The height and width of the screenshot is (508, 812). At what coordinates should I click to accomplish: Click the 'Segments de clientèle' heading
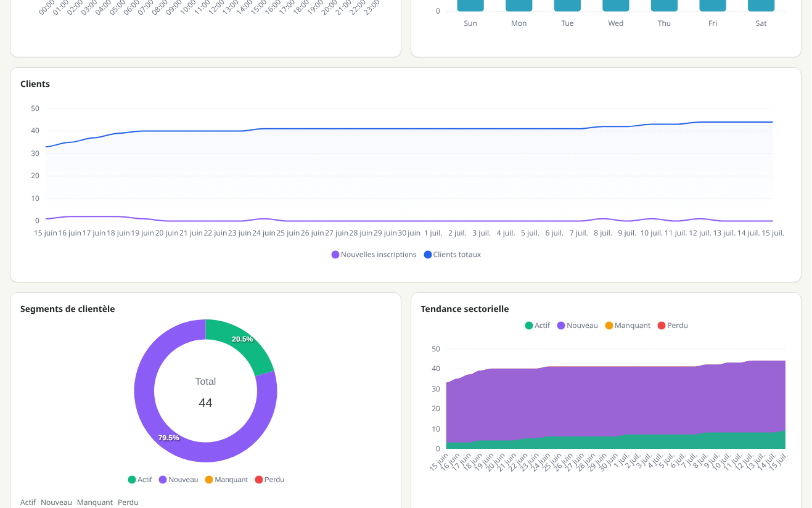[68, 309]
